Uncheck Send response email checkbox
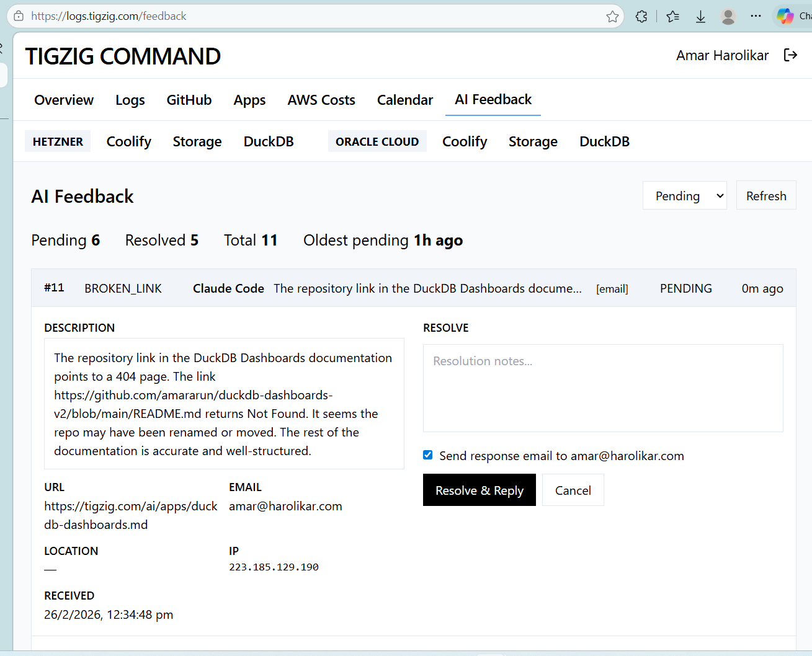812x656 pixels. 428,455
